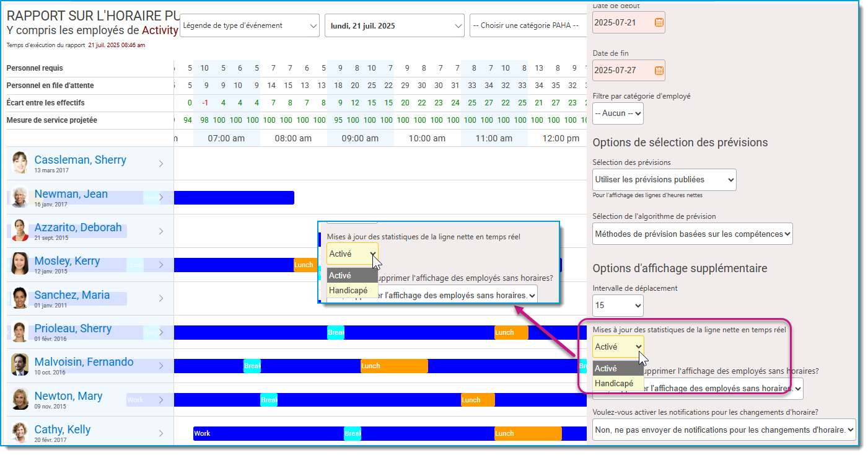The width and height of the screenshot is (868, 455).
Task: Open the Intervalle de déplacement 15 dropdown
Action: coord(618,305)
